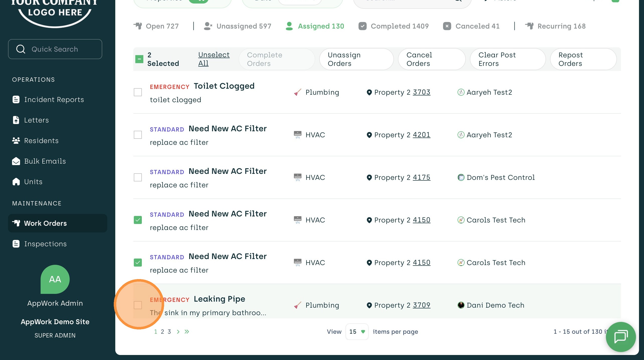Click the Letters document icon
The width and height of the screenshot is (644, 360).
16,120
